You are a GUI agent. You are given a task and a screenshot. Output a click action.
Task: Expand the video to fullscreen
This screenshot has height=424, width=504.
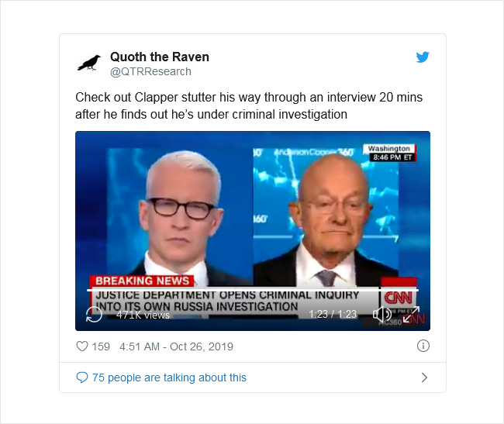(411, 314)
